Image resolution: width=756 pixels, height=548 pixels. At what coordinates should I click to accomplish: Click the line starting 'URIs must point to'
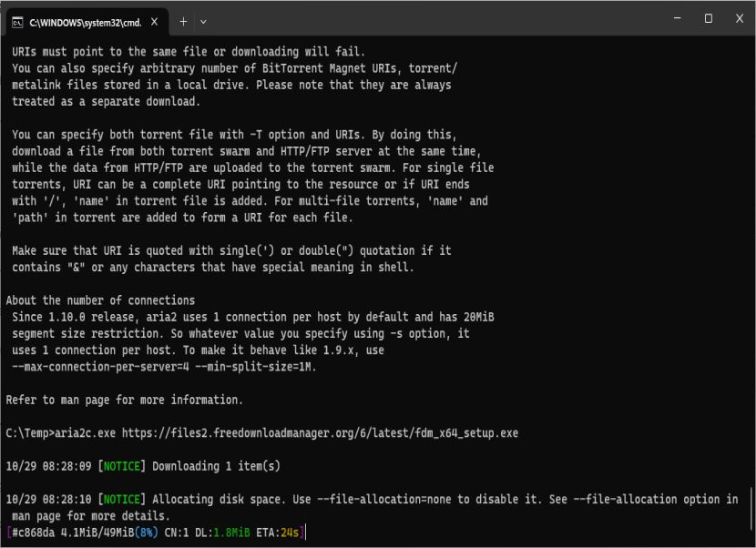tap(189, 52)
